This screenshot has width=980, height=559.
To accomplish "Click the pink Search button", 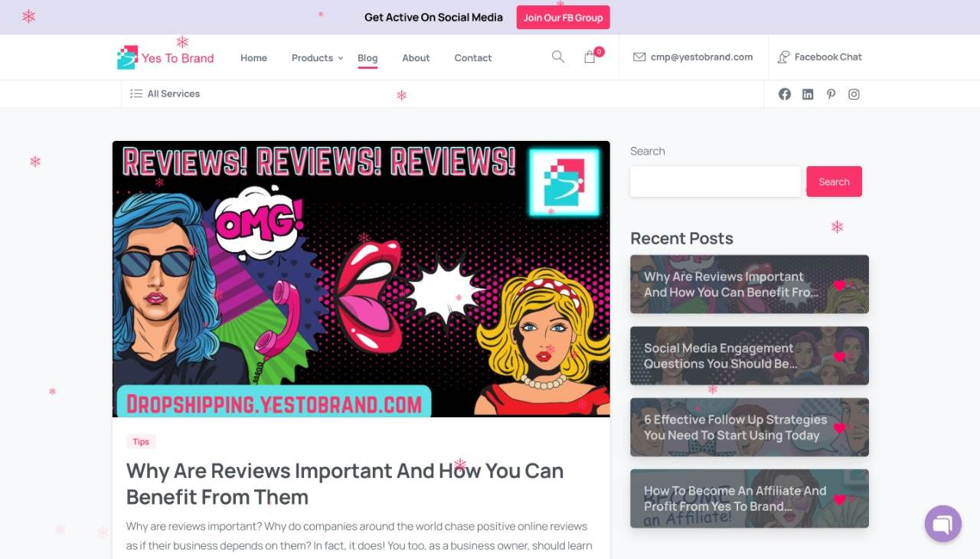I will [x=834, y=181].
